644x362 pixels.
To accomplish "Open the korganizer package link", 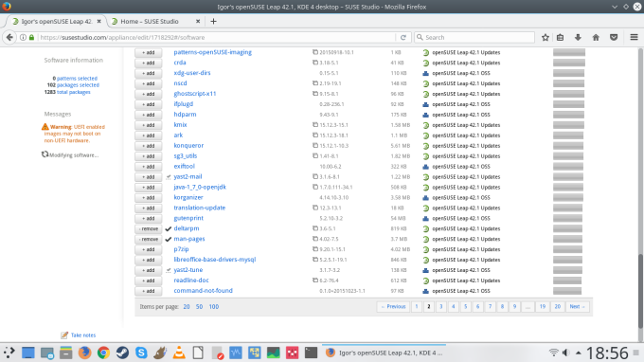I will (x=188, y=198).
